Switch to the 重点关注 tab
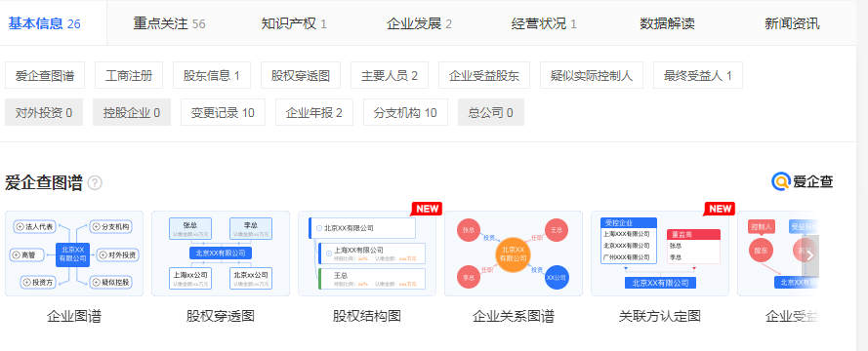868x351 pixels. point(169,23)
